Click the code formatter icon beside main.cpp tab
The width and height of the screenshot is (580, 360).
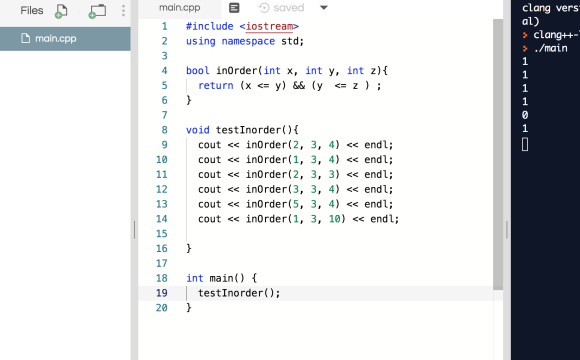234,8
